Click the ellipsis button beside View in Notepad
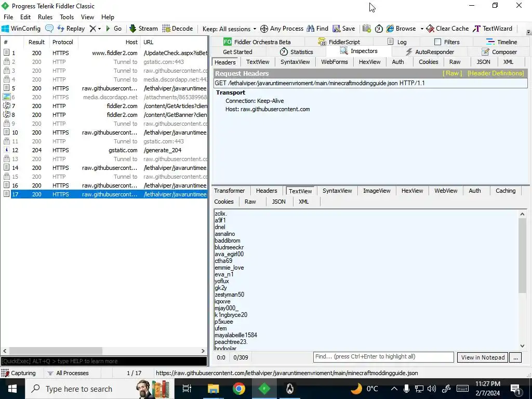The image size is (532, 399). pos(515,357)
